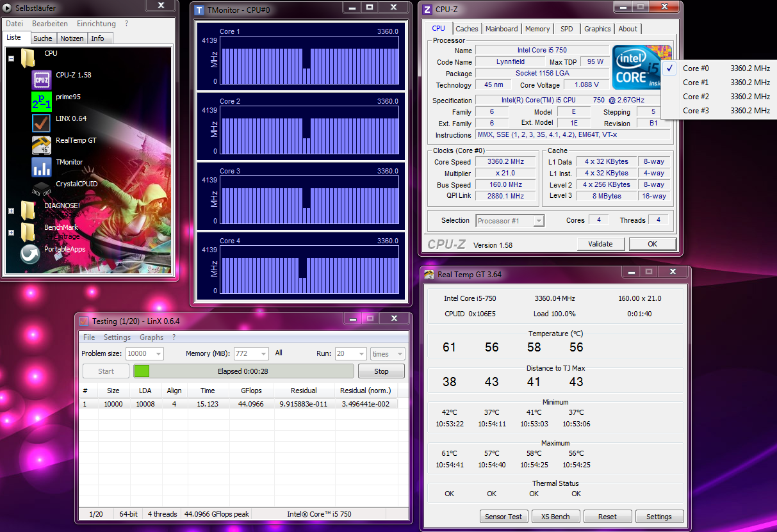Reset min/max values in Real Temp

[x=607, y=517]
